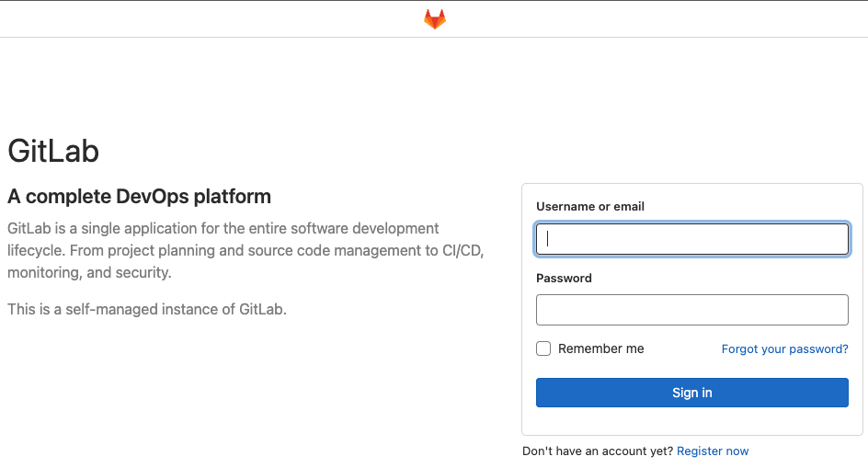868x468 pixels.
Task: Focus the Username or email input field
Action: coord(691,239)
